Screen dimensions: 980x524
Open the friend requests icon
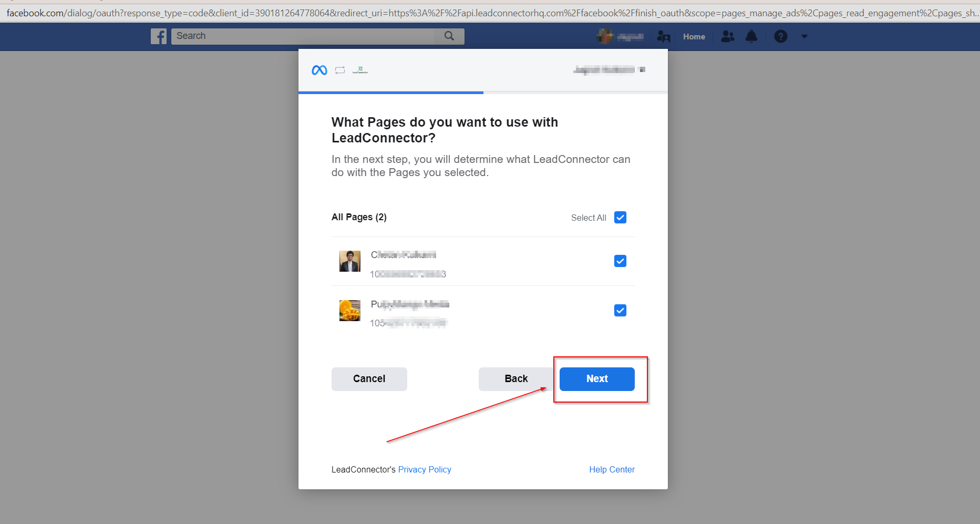click(x=727, y=36)
